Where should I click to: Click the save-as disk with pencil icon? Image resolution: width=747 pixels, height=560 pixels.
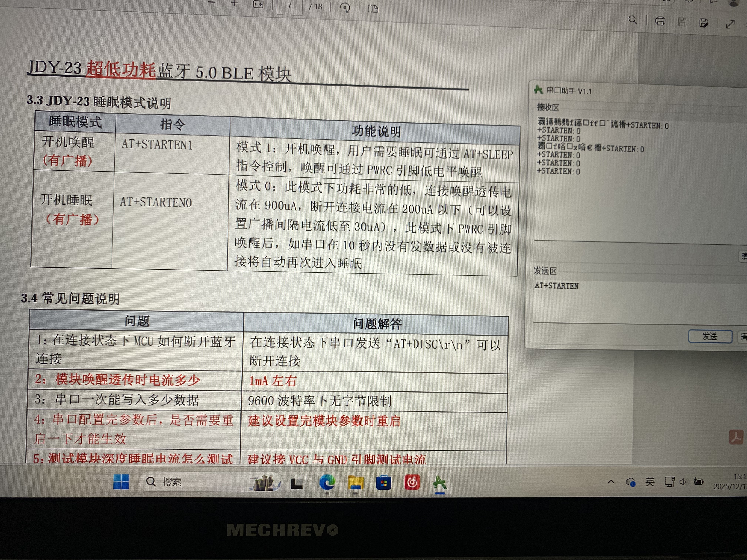tap(704, 23)
